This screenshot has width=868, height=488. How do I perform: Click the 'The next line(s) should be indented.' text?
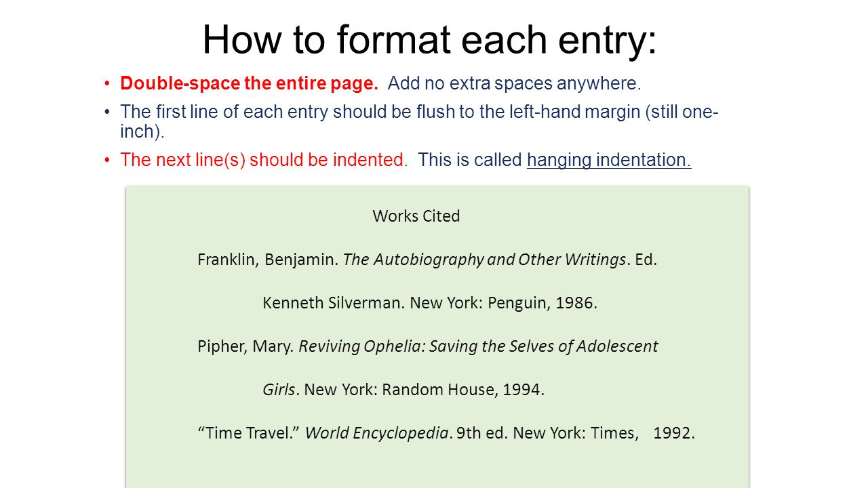click(264, 160)
